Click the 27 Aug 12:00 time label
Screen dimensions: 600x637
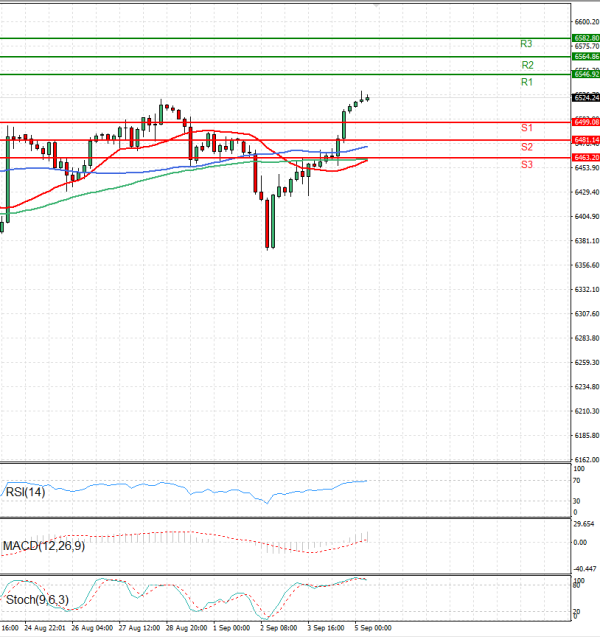(x=137, y=629)
